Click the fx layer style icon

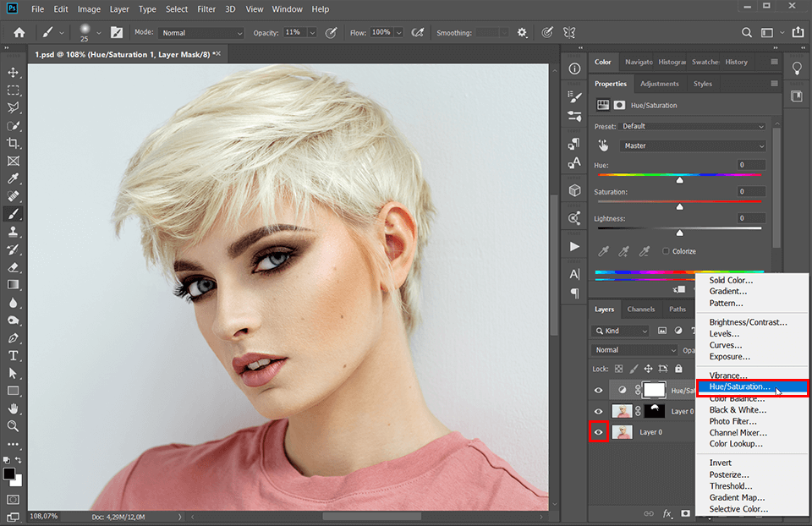click(665, 513)
